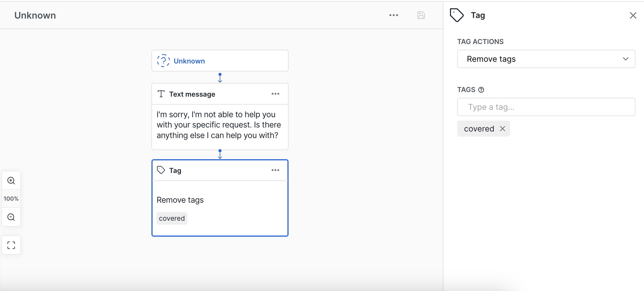The image size is (644, 291).
Task: Click the fit-to-screen icon
Action: pos(11,245)
